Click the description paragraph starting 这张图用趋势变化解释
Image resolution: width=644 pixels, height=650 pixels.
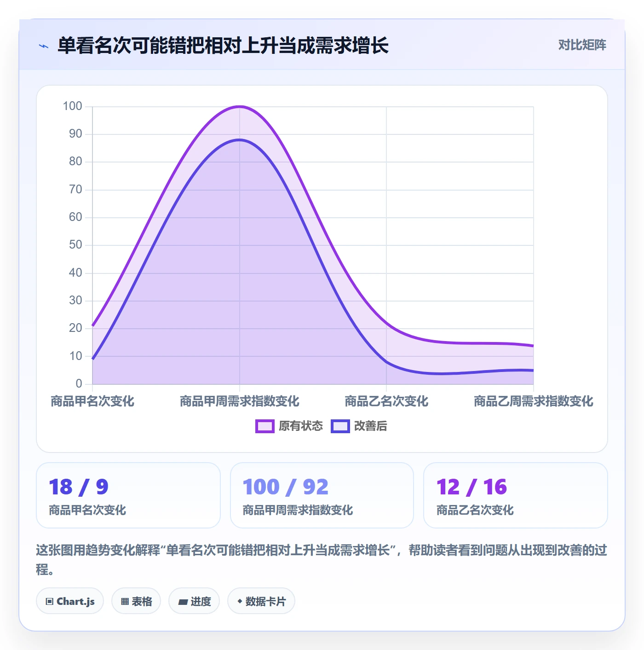322,560
